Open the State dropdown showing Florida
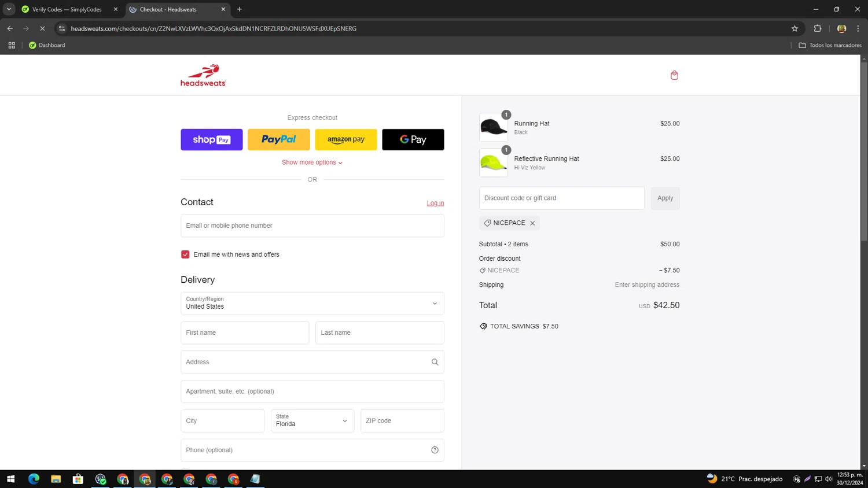This screenshot has height=488, width=868. click(312, 421)
